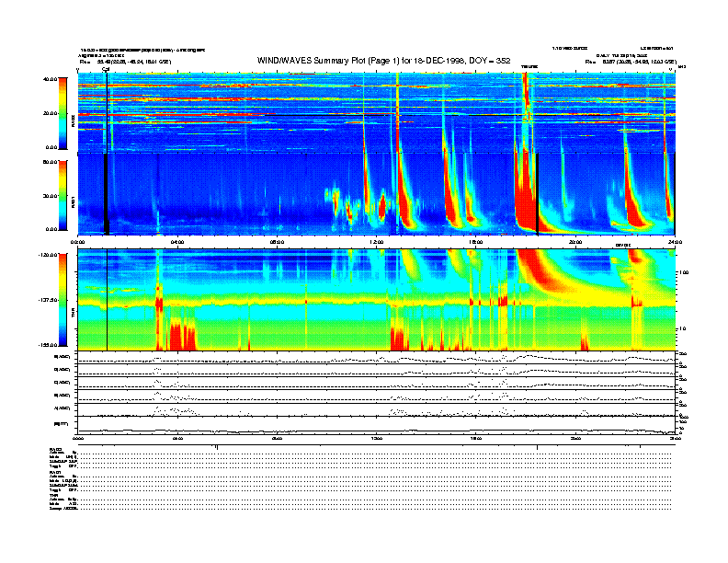Click the 24:00 time label under RAD1 spectrogram
This screenshot has width=728, height=563.
675,242
